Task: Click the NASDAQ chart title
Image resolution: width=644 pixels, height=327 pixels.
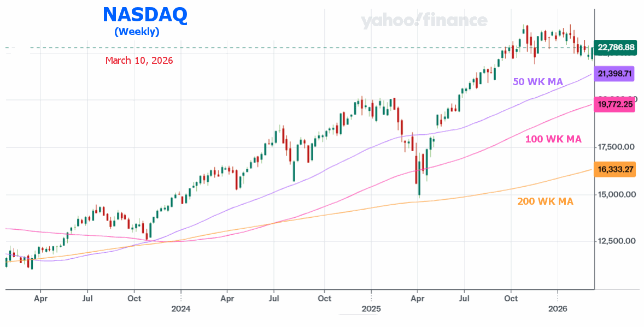Action: coord(145,15)
